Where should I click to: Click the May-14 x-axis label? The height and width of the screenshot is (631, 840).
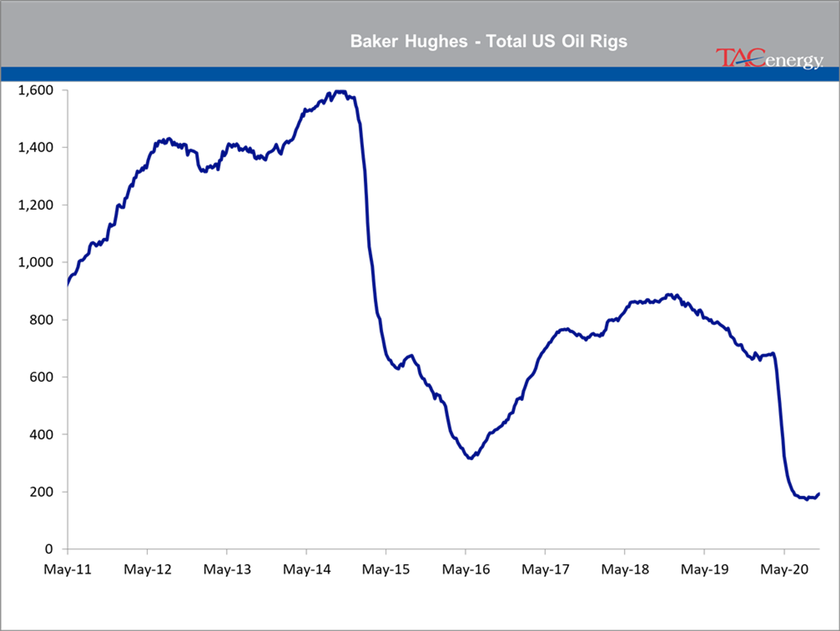tap(307, 569)
